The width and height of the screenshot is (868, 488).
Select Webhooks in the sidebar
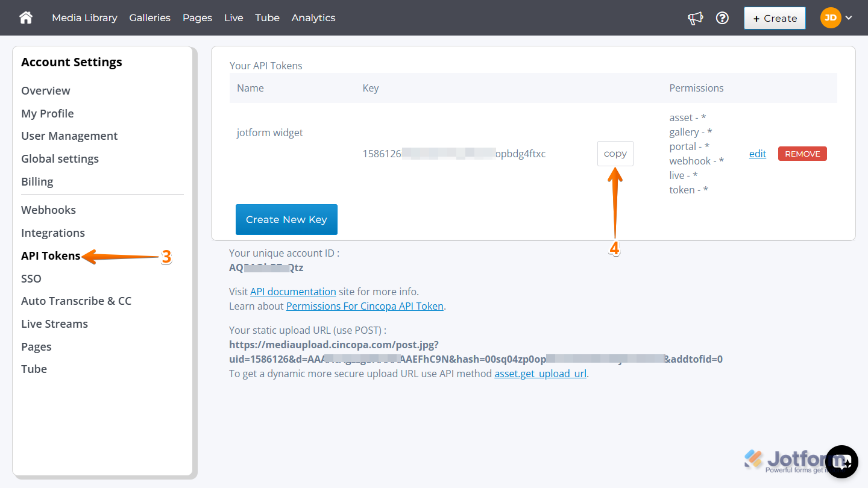48,210
